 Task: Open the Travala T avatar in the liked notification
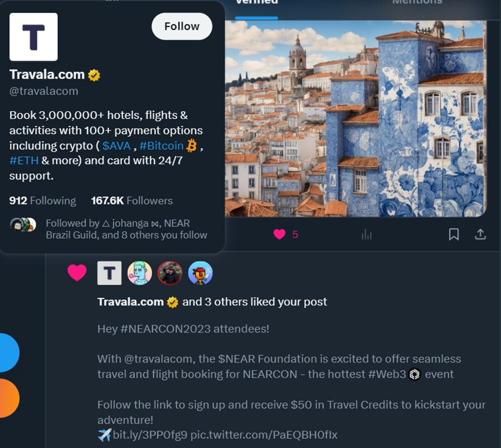[x=109, y=273]
